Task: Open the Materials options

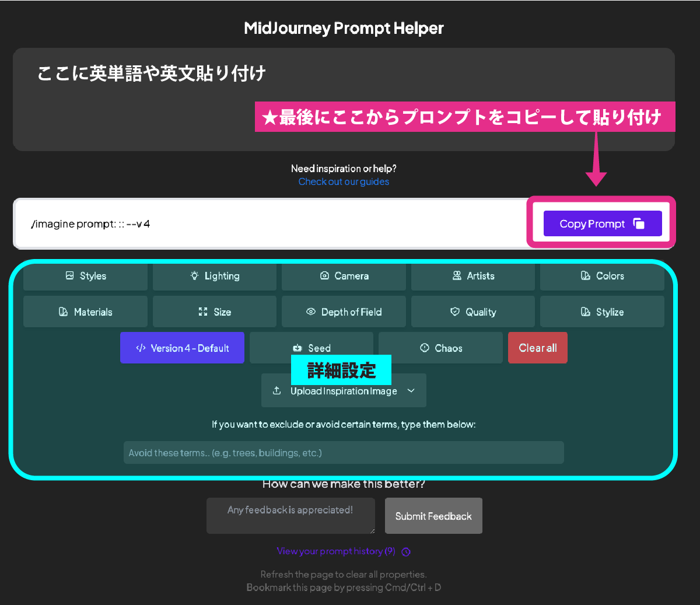Action: [x=85, y=312]
